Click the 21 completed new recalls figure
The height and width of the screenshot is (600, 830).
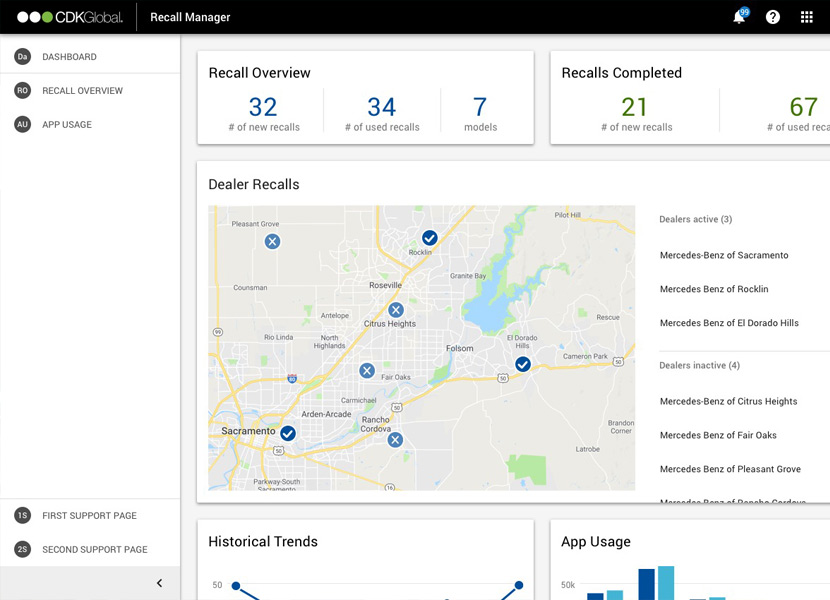point(634,107)
